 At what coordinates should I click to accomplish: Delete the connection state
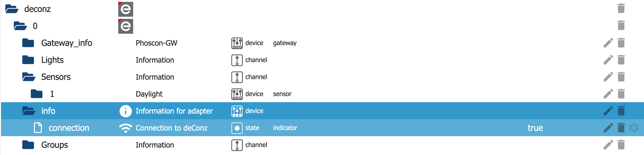621,128
